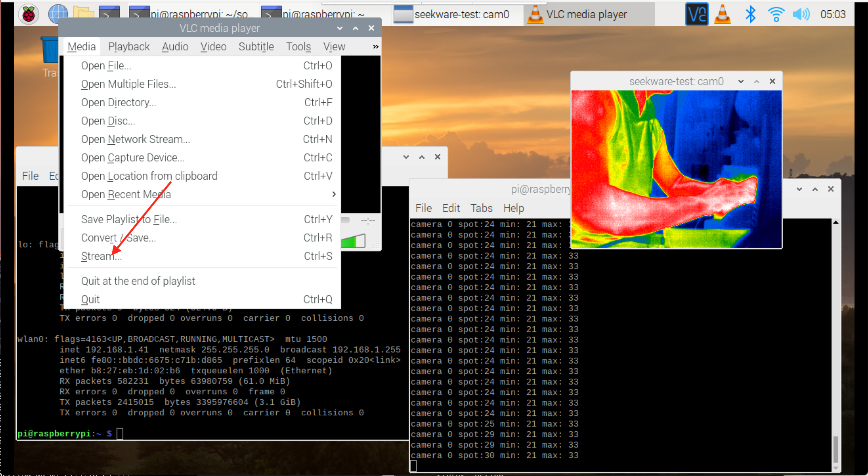The width and height of the screenshot is (868, 476).
Task: Switch to the seekware-test: cam0 taskbar entry
Action: coord(457,14)
